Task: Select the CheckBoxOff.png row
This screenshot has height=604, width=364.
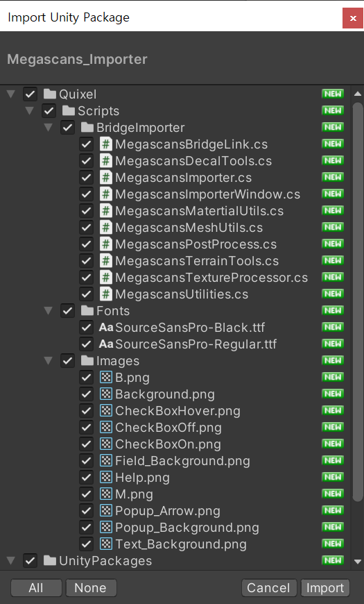Action: pyautogui.click(x=175, y=428)
